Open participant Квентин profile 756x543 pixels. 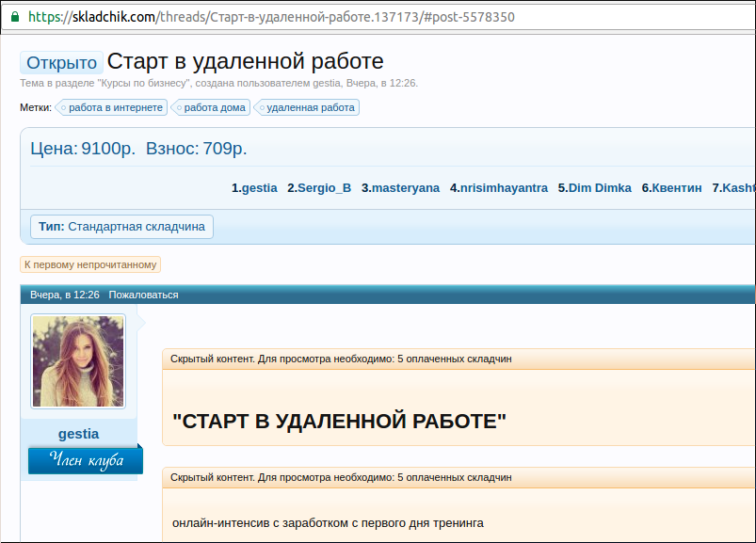tap(677, 188)
